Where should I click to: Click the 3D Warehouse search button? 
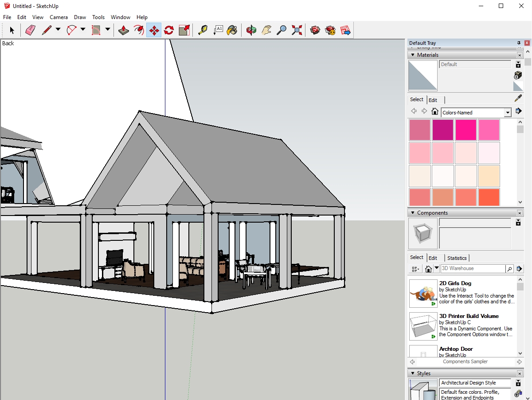[509, 269]
